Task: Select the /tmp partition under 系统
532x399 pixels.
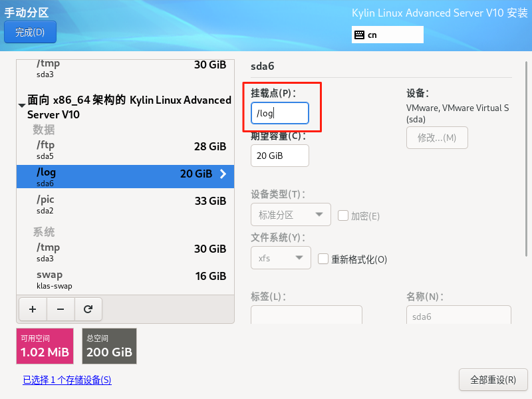Action: click(125, 252)
